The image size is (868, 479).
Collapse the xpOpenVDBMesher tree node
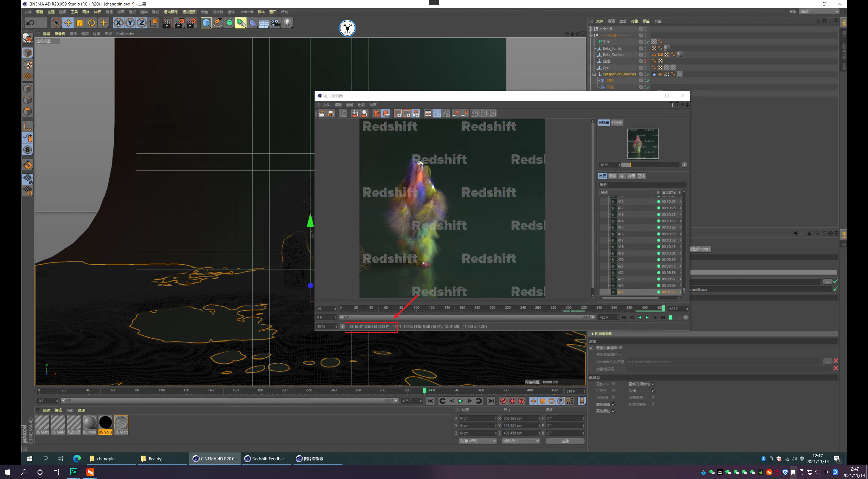(x=594, y=74)
